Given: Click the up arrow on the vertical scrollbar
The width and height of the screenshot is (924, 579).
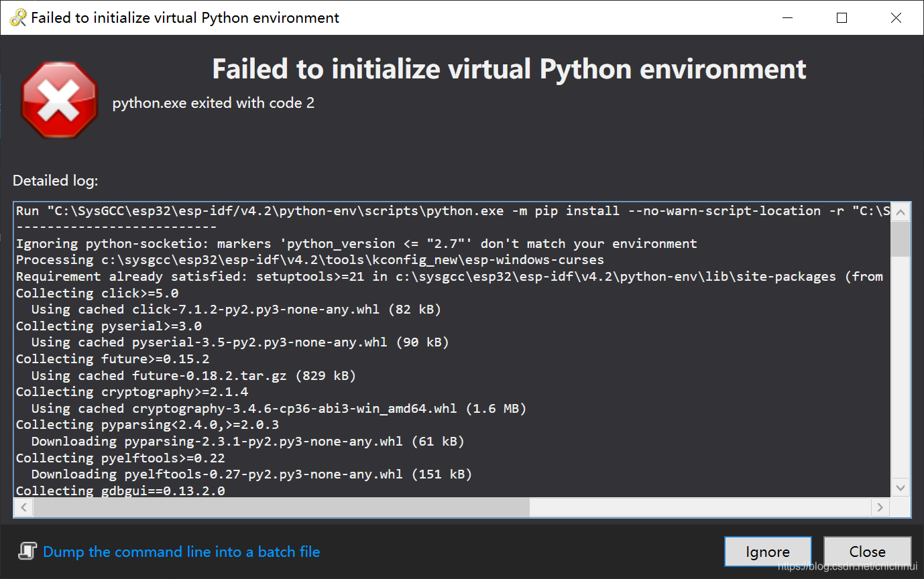Looking at the screenshot, I should 901,210.
